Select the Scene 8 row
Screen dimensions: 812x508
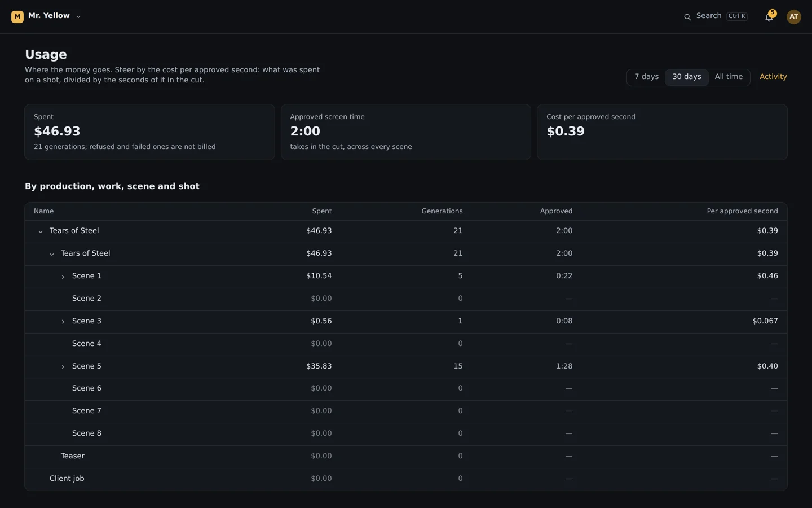coord(406,434)
